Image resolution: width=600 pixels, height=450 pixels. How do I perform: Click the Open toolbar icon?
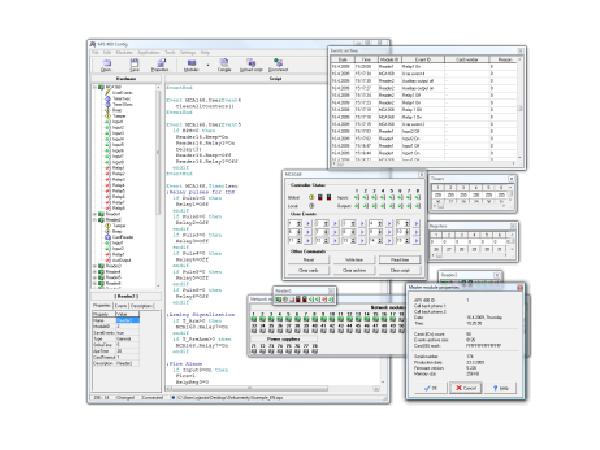pyautogui.click(x=106, y=65)
